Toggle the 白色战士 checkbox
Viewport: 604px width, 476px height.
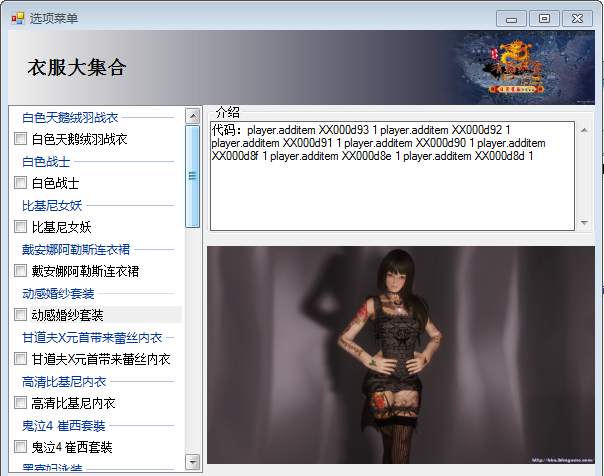click(20, 183)
